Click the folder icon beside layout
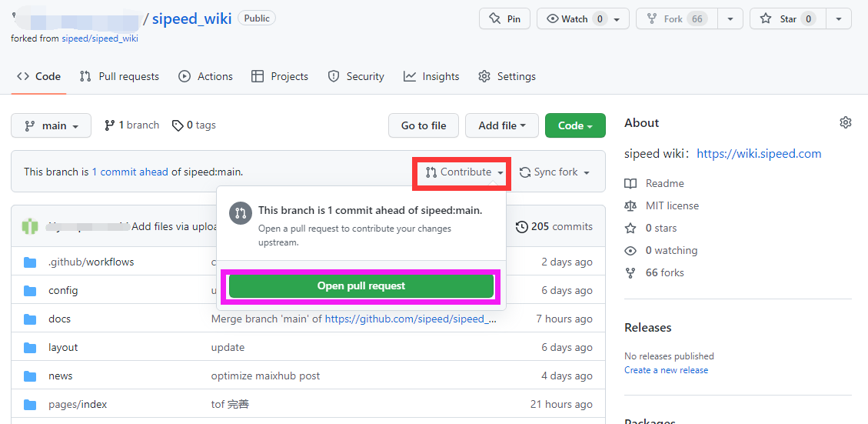The width and height of the screenshot is (868, 424). (30, 348)
